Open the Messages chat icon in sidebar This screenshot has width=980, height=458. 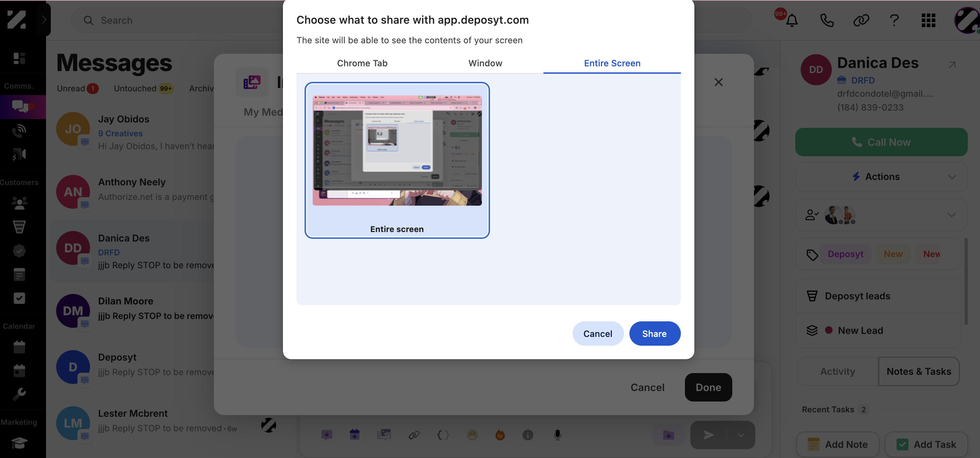point(20,107)
